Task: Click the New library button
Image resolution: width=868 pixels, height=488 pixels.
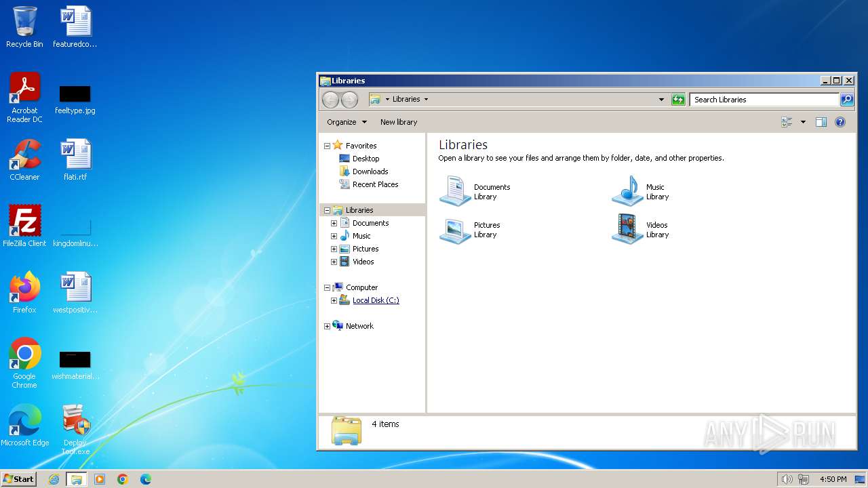Action: [399, 122]
